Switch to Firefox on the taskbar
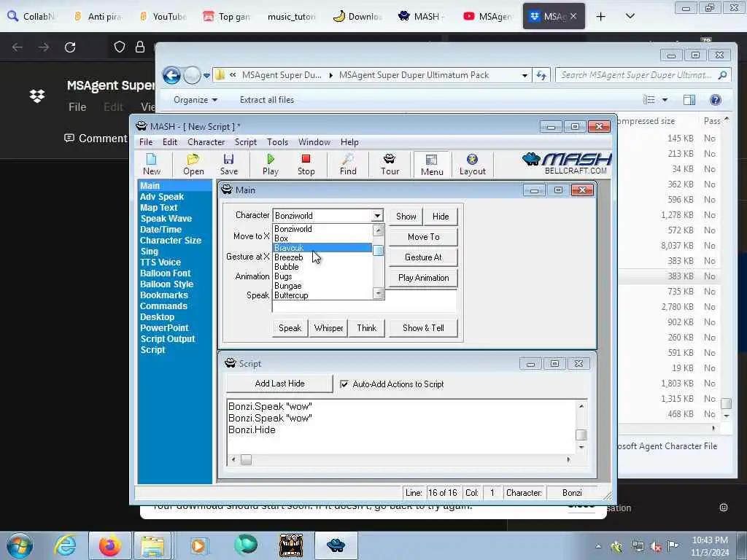 pos(110,545)
